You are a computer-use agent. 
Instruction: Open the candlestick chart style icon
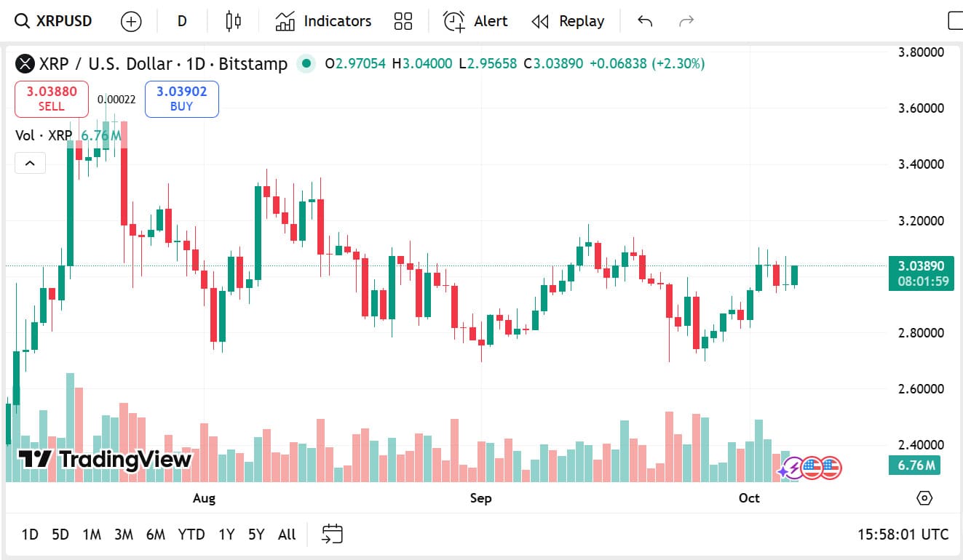(x=233, y=21)
